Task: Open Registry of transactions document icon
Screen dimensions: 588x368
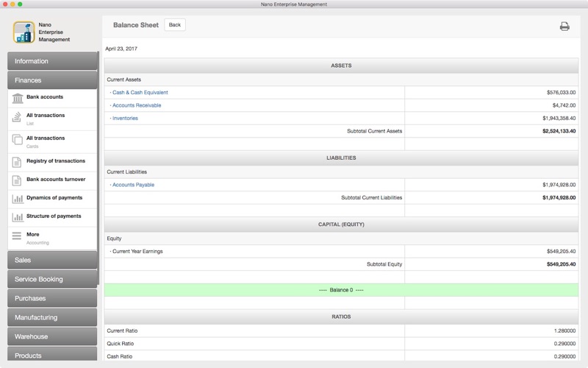Action: point(17,162)
